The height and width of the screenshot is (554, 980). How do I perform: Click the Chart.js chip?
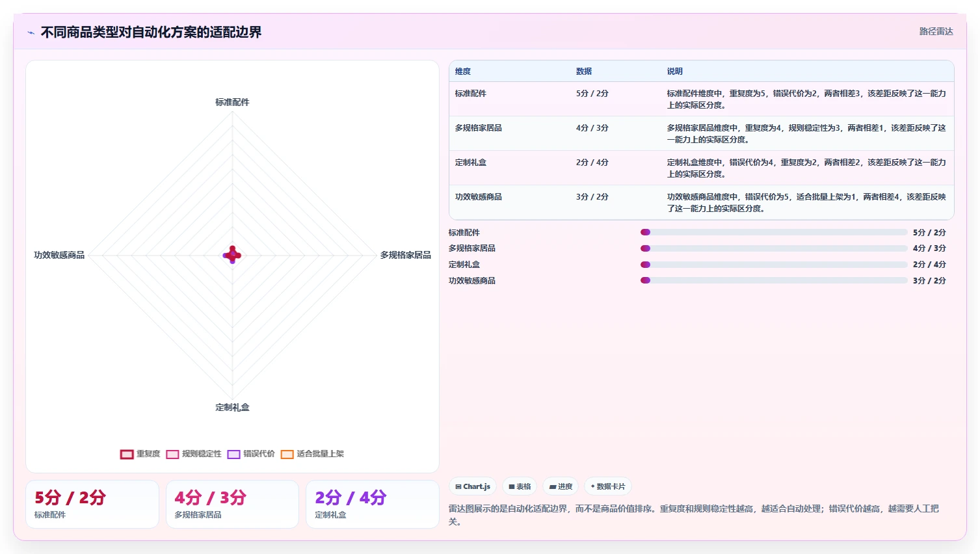tap(473, 486)
